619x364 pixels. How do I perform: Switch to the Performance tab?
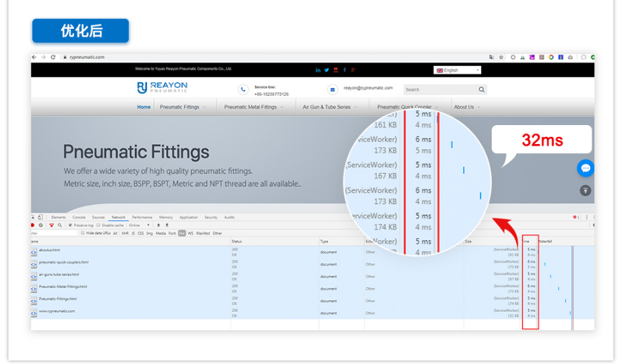[141, 217]
